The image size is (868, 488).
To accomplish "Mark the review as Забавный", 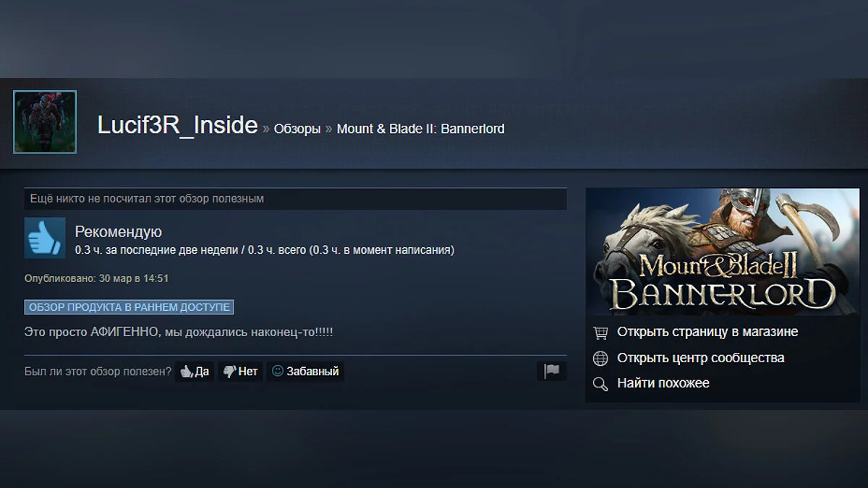I will click(x=305, y=372).
